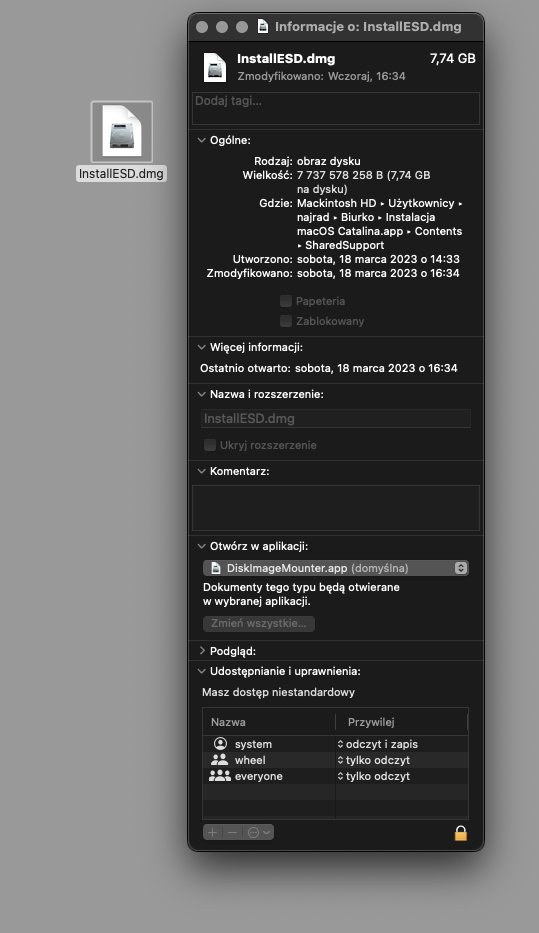Click the Zmień wszystkie button
Screen dimensions: 539x933
pos(259,624)
